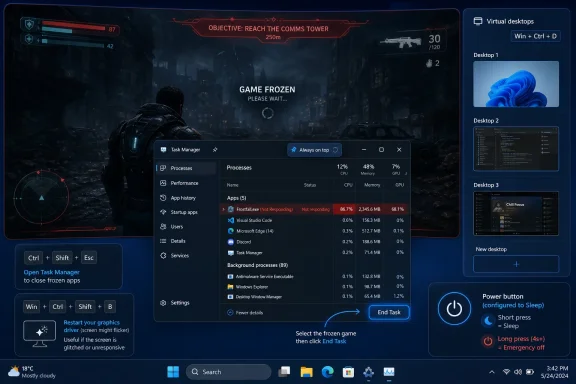The height and width of the screenshot is (384, 576).
Task: Toggle the Always on top button
Action: pyautogui.click(x=314, y=150)
